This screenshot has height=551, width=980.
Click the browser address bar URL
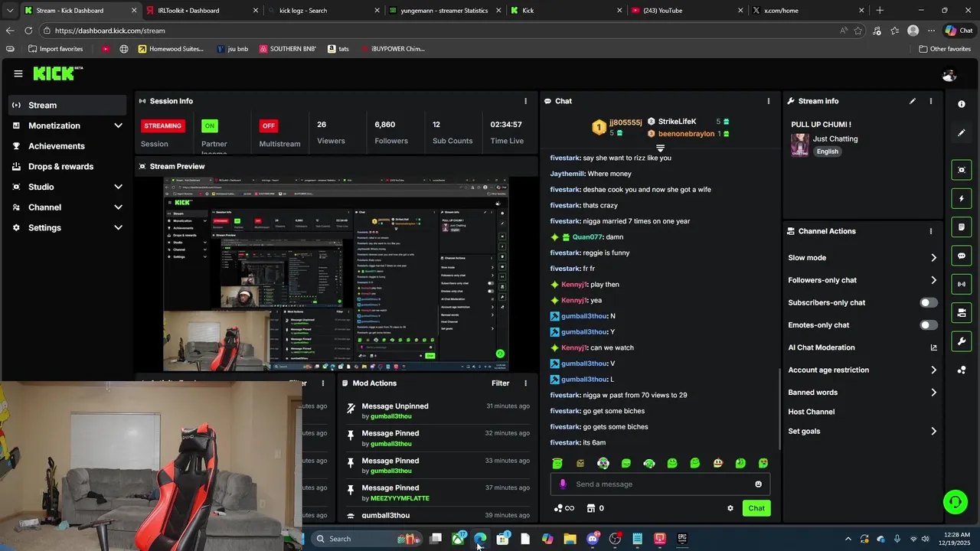pos(110,31)
